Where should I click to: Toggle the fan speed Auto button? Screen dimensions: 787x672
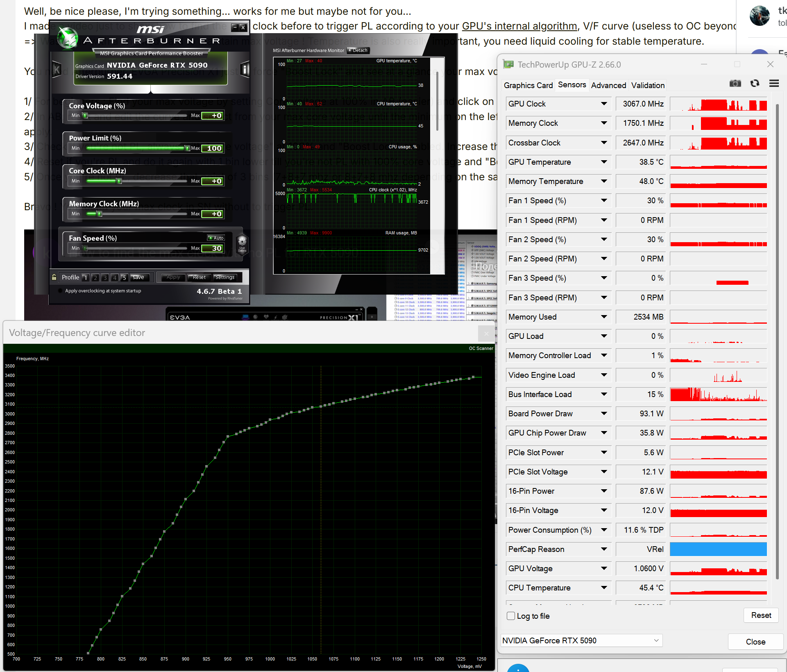pyautogui.click(x=216, y=238)
